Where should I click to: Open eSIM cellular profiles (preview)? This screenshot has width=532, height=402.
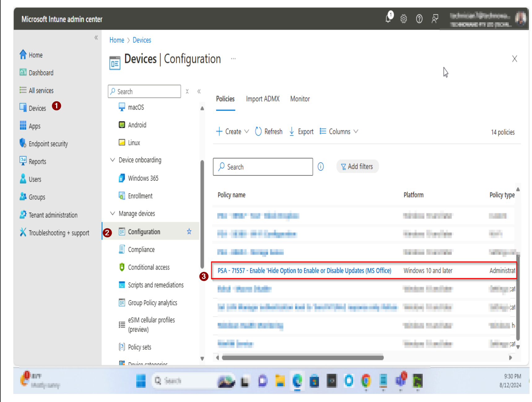(147, 325)
